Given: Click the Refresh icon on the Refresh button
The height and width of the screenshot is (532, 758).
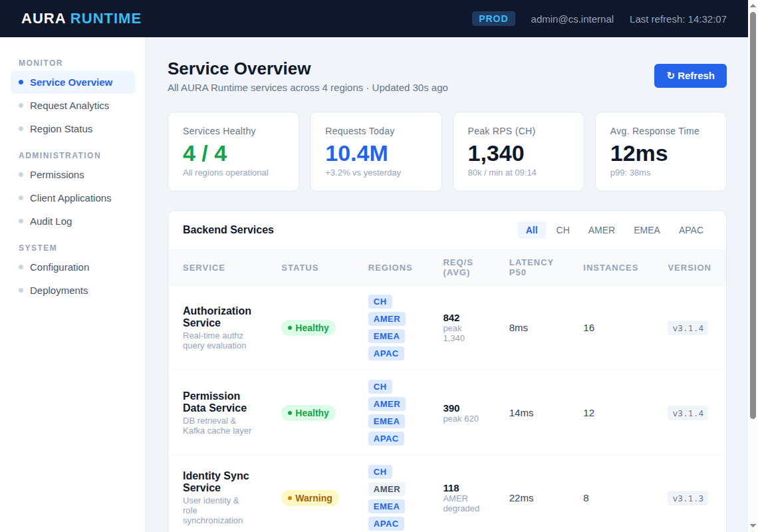Looking at the screenshot, I should [x=670, y=75].
